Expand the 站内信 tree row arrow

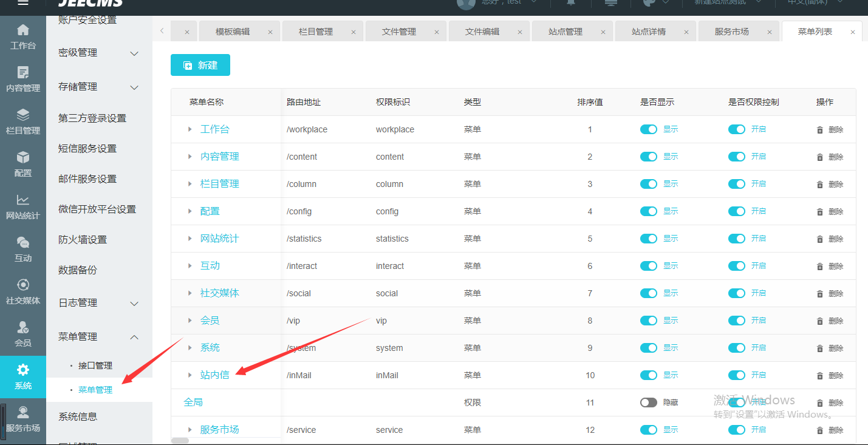click(190, 375)
